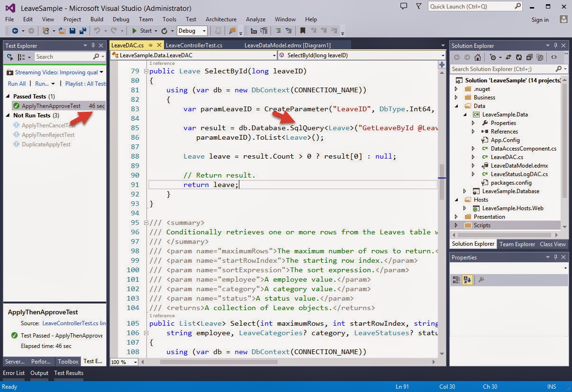Click Sign in at top right
This screenshot has height=392, width=572.
pos(540,20)
